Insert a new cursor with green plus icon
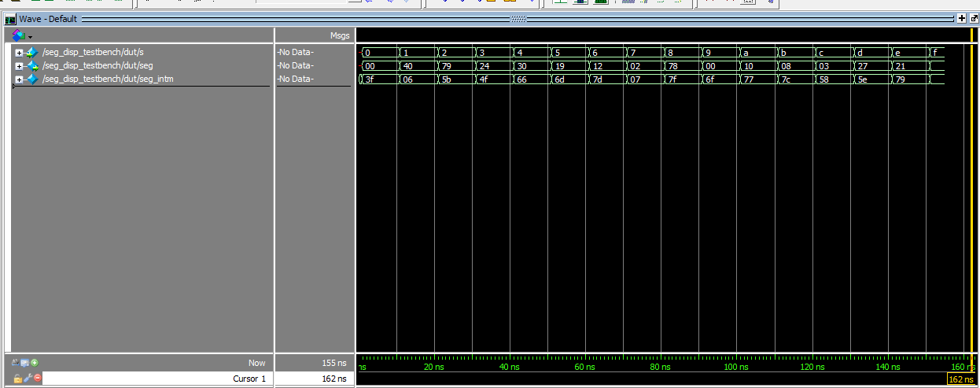The image size is (980, 388). point(35,363)
